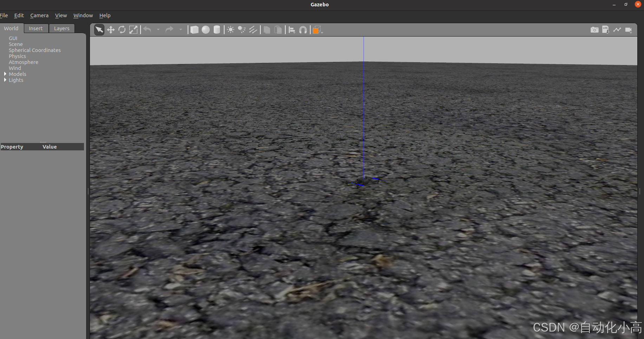Open the Edit menu
Image resolution: width=644 pixels, height=339 pixels.
[19, 15]
